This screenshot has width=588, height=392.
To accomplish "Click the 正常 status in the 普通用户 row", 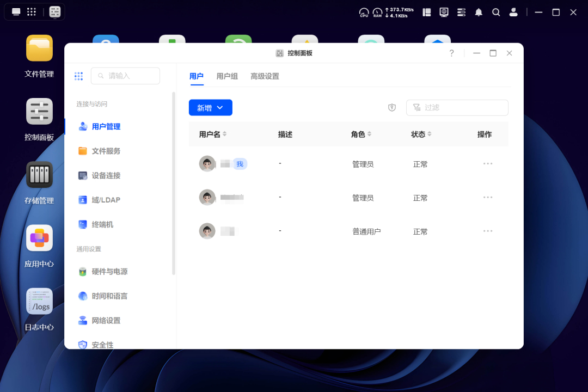I will pos(420,231).
